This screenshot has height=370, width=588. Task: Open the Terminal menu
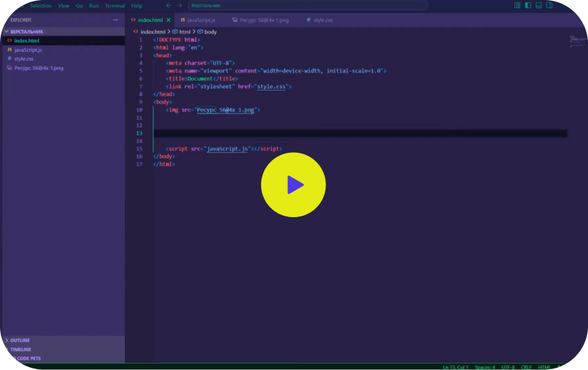click(115, 6)
